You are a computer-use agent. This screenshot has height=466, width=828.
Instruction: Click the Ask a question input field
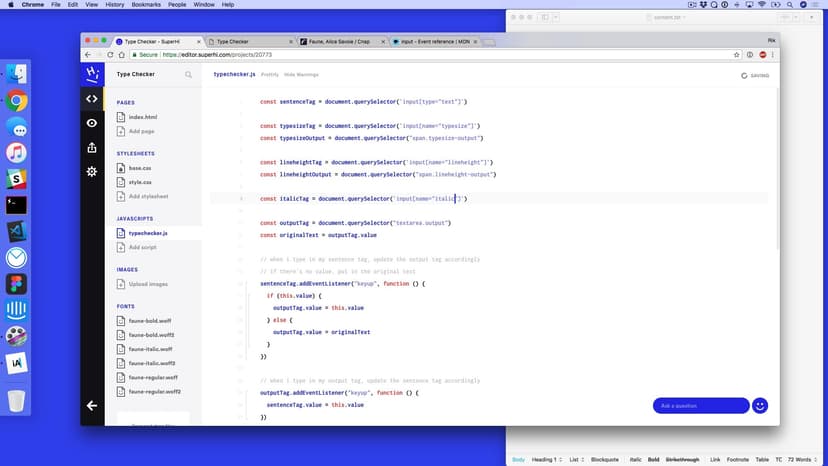click(x=700, y=405)
